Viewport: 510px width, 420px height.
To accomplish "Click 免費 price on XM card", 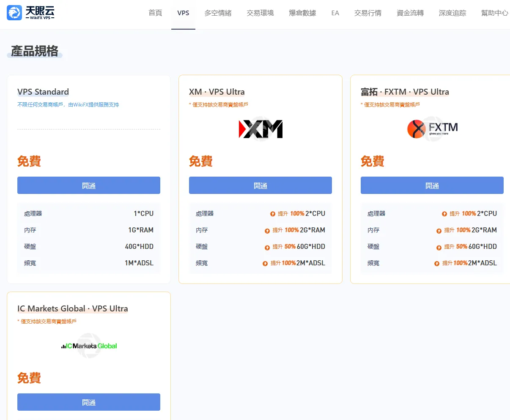I will coord(201,161).
